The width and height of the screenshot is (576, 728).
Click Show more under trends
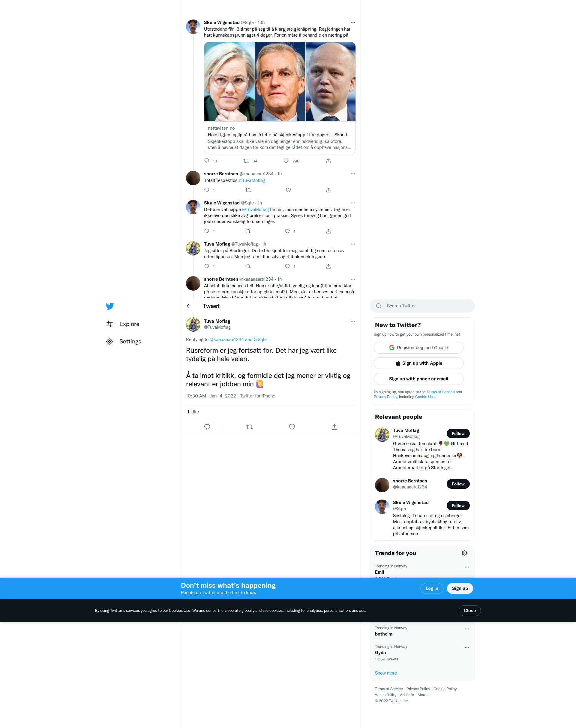tap(386, 673)
